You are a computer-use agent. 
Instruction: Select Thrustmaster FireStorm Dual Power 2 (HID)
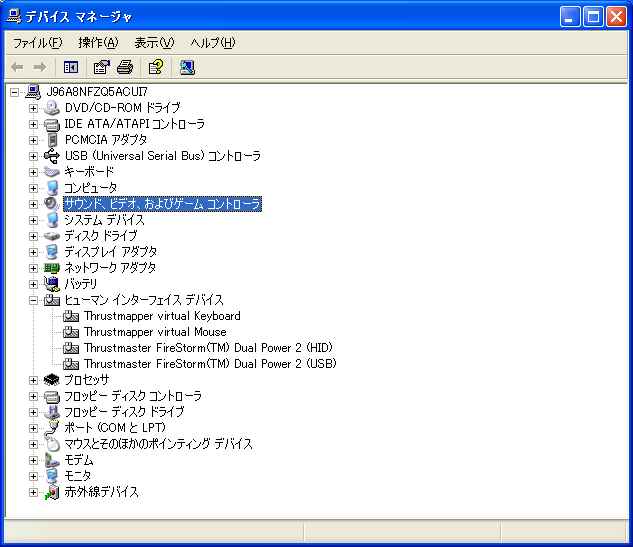coord(209,348)
